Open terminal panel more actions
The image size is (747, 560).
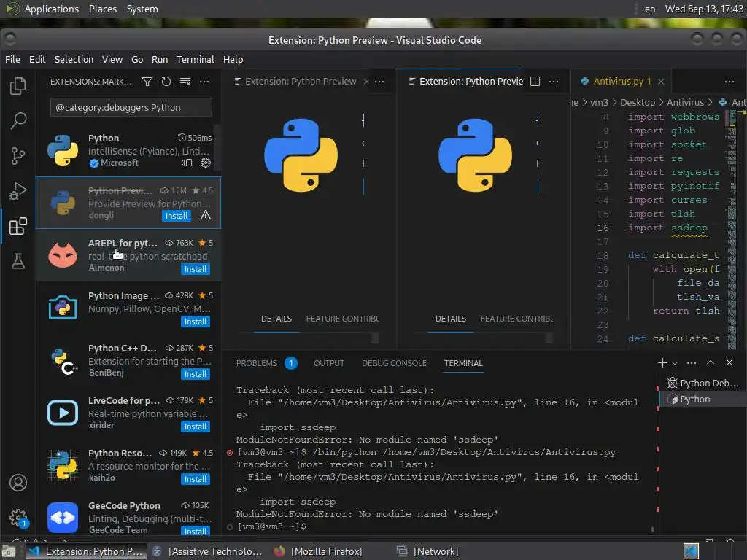coord(692,363)
